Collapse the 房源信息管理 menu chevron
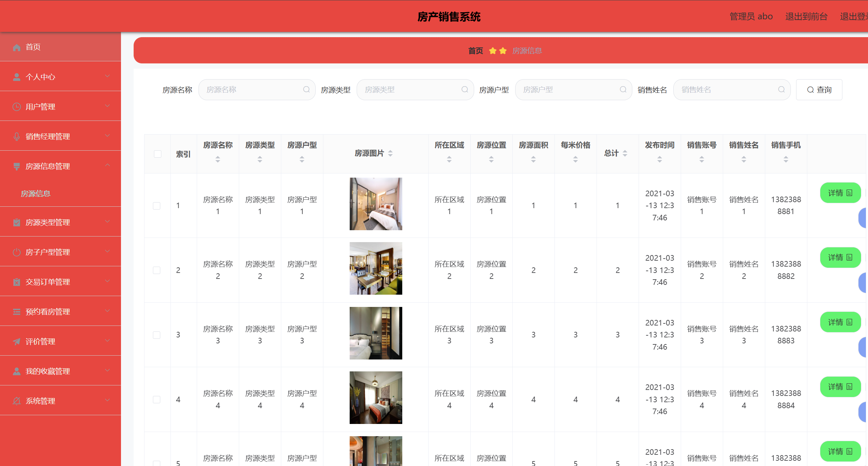 click(x=108, y=165)
